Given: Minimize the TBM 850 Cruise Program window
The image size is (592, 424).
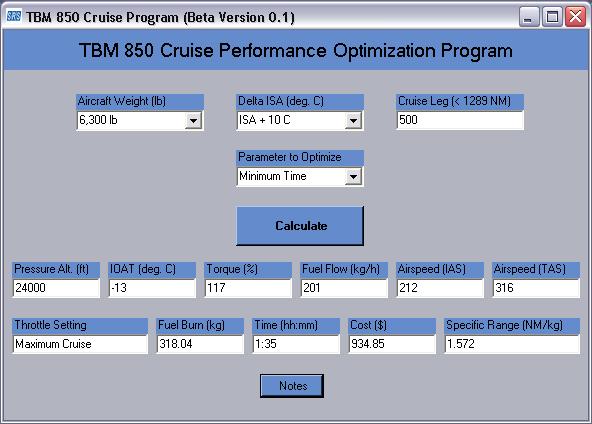Looking at the screenshot, I should coord(529,17).
